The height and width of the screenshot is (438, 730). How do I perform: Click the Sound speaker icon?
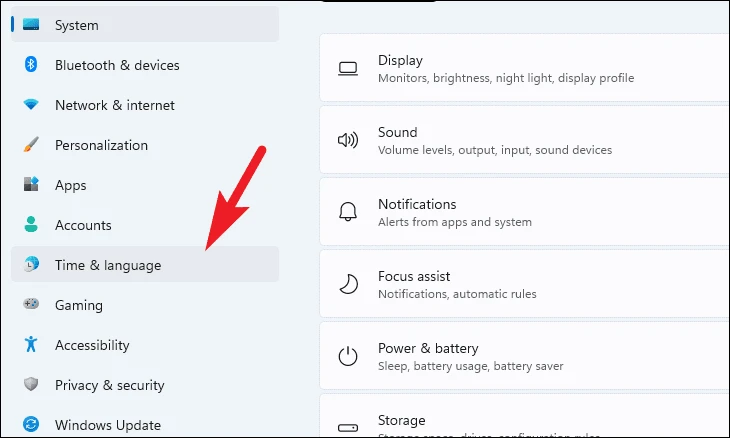pyautogui.click(x=348, y=140)
